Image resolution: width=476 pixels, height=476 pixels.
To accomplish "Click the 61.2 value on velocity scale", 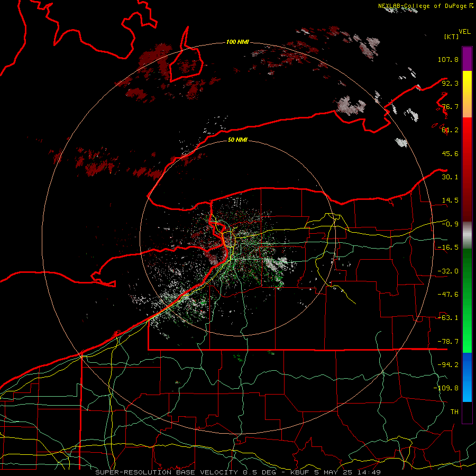I will click(450, 130).
